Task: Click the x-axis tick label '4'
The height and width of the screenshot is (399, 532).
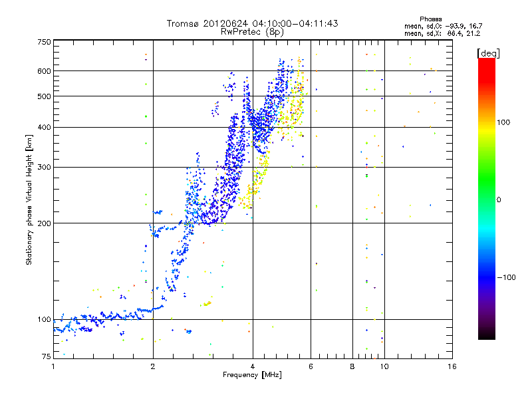Action: point(253,366)
